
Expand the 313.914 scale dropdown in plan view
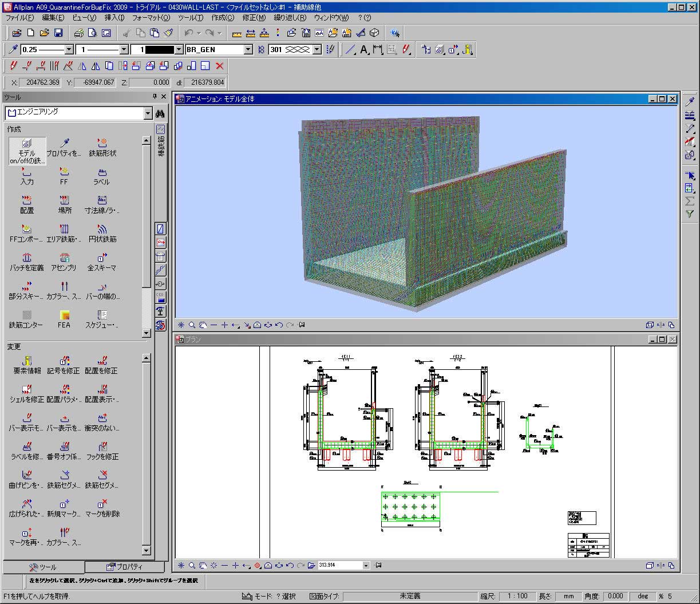(366, 566)
